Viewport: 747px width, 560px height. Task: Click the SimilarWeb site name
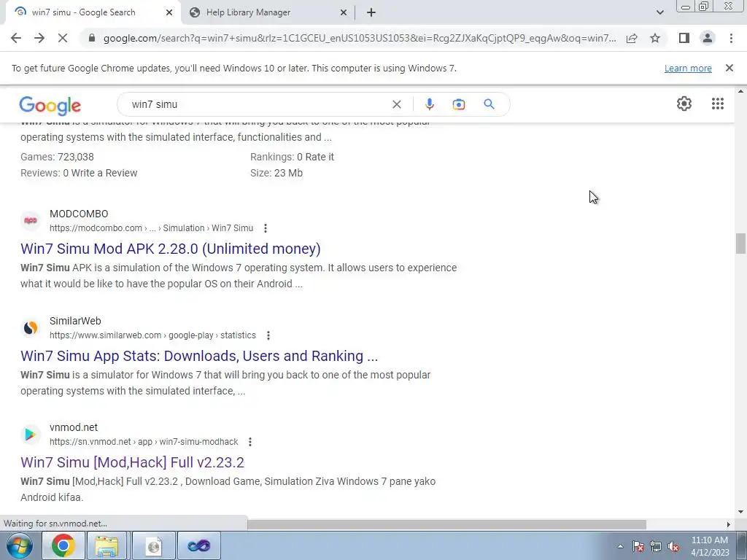coord(75,321)
